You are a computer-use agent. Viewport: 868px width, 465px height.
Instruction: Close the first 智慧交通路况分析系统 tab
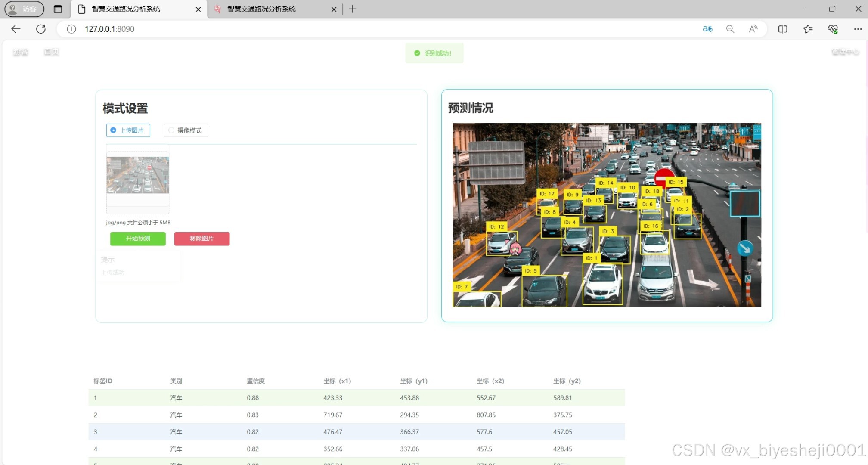point(198,9)
